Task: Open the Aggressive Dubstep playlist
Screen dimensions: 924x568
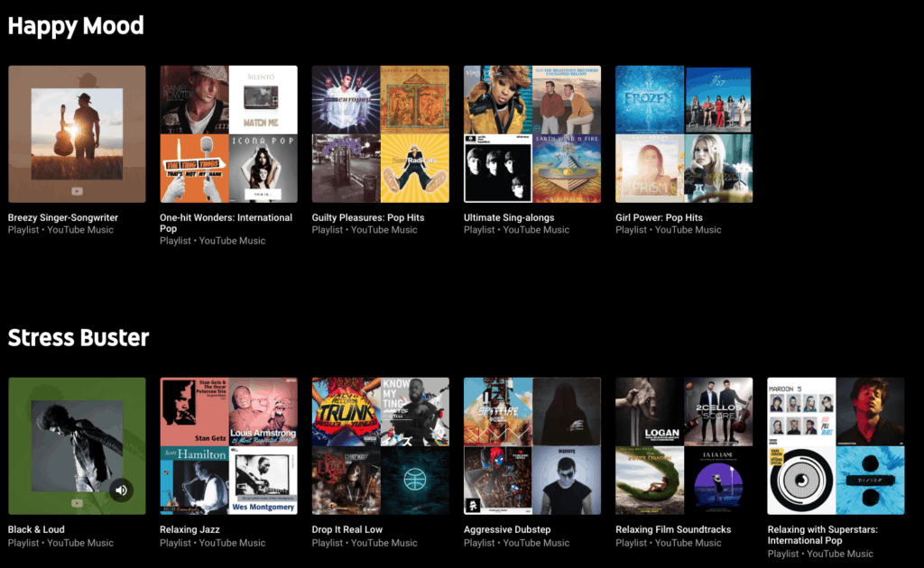Action: (531, 444)
